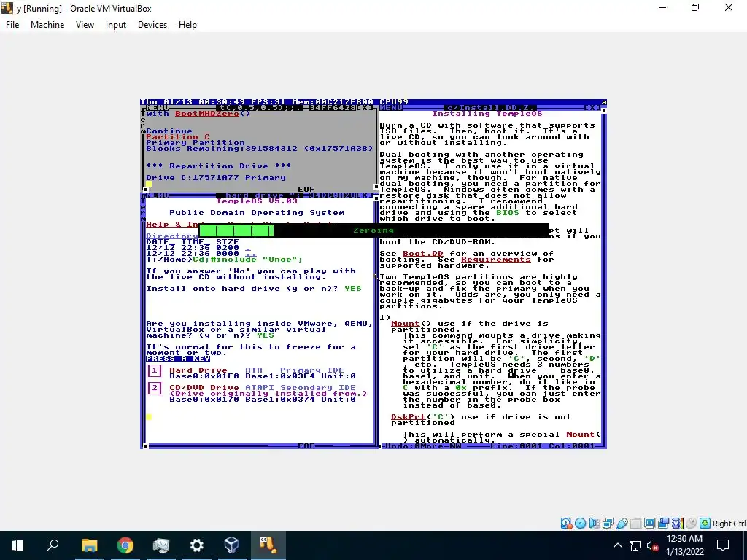Close the Install.DD.Z window with [X]

(592, 108)
